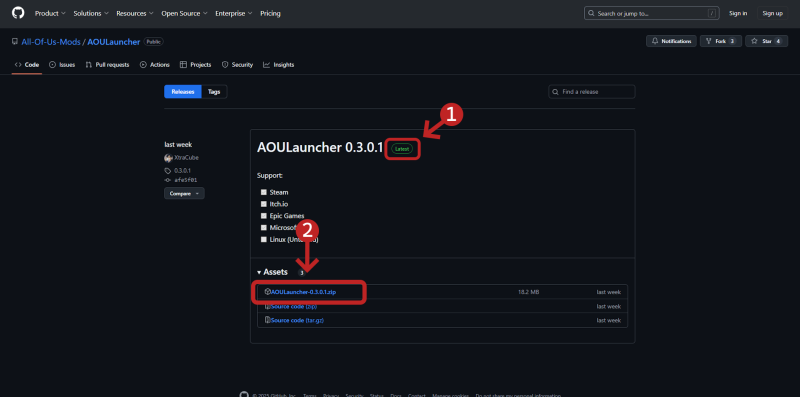Open the AOULauncher 0.3.0.1 release title

[x=320, y=148]
